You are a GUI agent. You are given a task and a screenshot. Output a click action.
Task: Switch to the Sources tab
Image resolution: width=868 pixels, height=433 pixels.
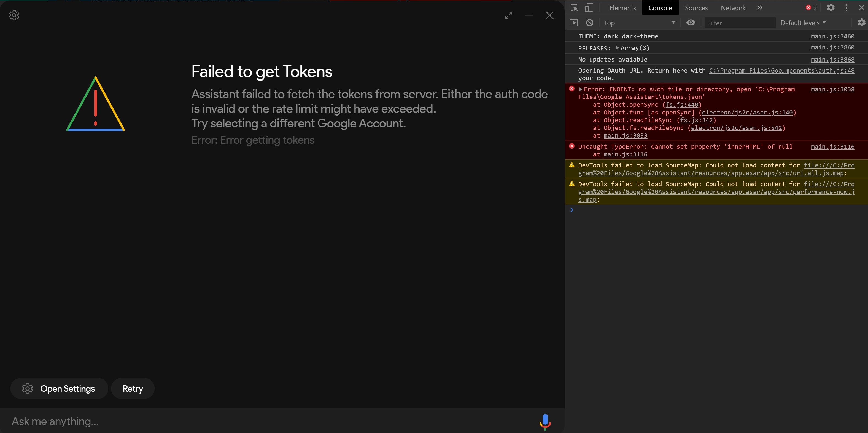click(696, 7)
